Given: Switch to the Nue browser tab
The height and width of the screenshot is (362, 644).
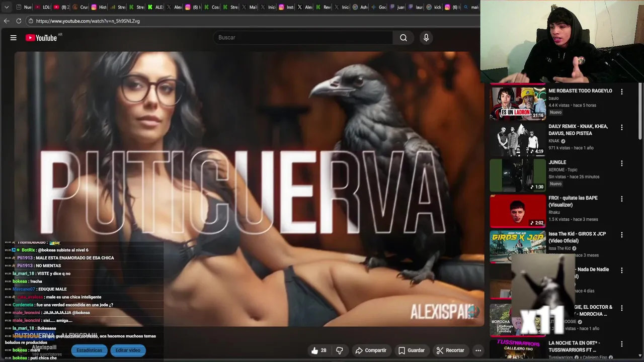Looking at the screenshot, I should [24, 7].
